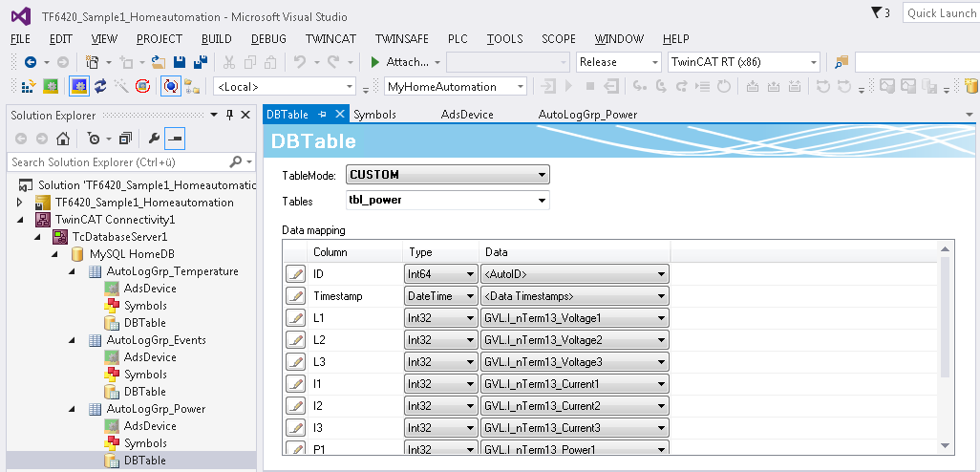Switch to the AutoLogGrp_Power tab
Image resolution: width=980 pixels, height=472 pixels.
587,115
